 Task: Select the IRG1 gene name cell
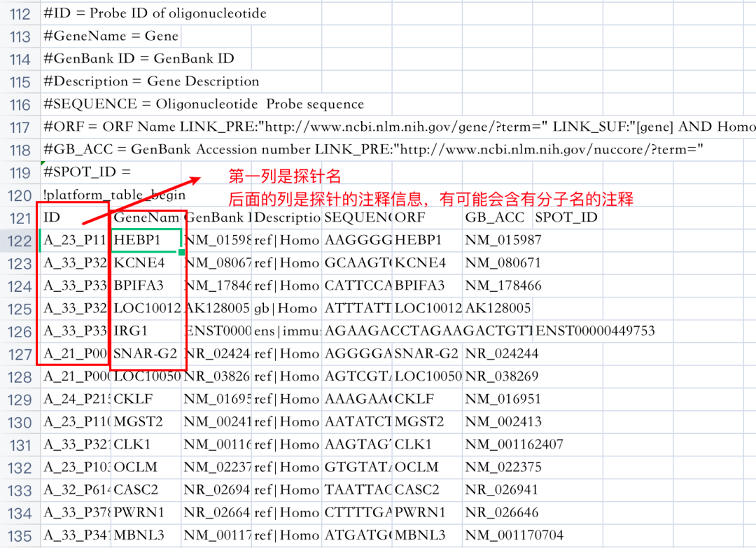pyautogui.click(x=146, y=331)
